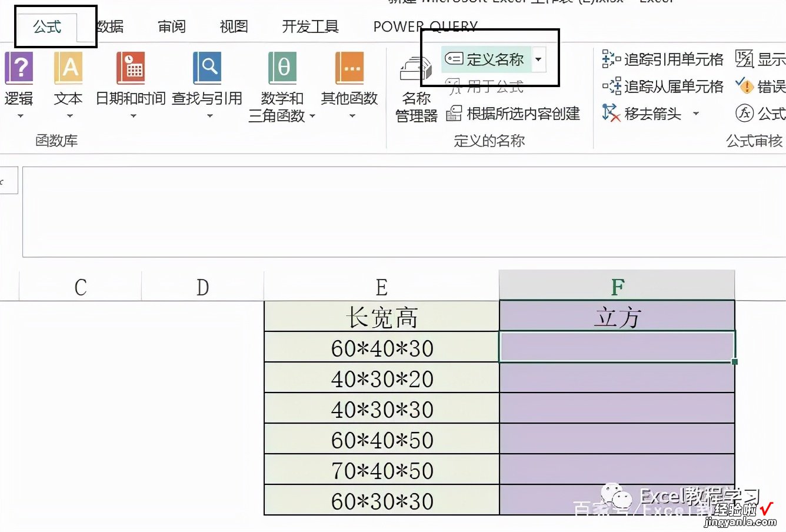Select cell containing 40*30*30

coord(382,408)
